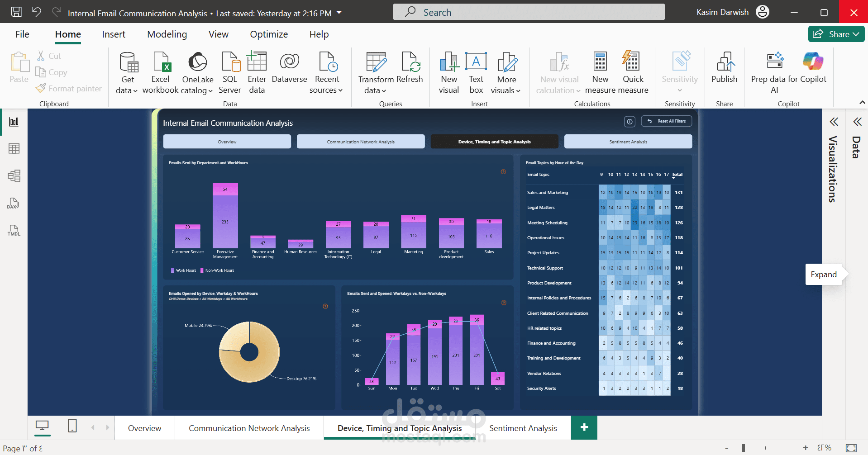Click the Work Hours legend swatch
This screenshot has width=868, height=455.
[172, 270]
